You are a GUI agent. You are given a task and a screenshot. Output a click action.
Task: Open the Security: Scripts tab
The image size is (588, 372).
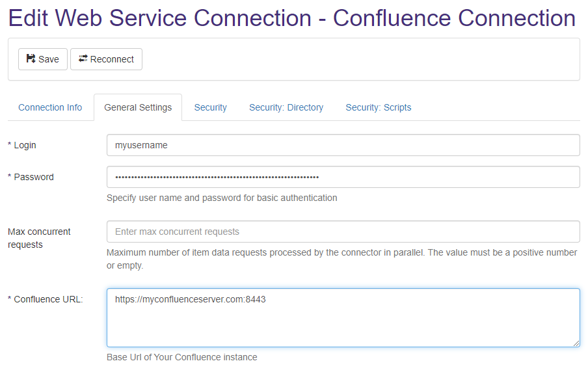[x=378, y=107]
